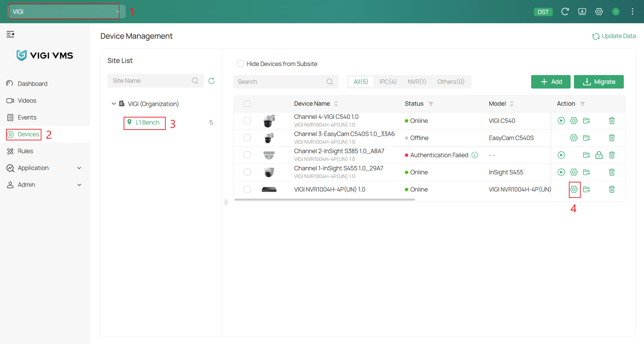The height and width of the screenshot is (344, 644).
Task: Switch to the IPC(4) tab
Action: click(388, 82)
